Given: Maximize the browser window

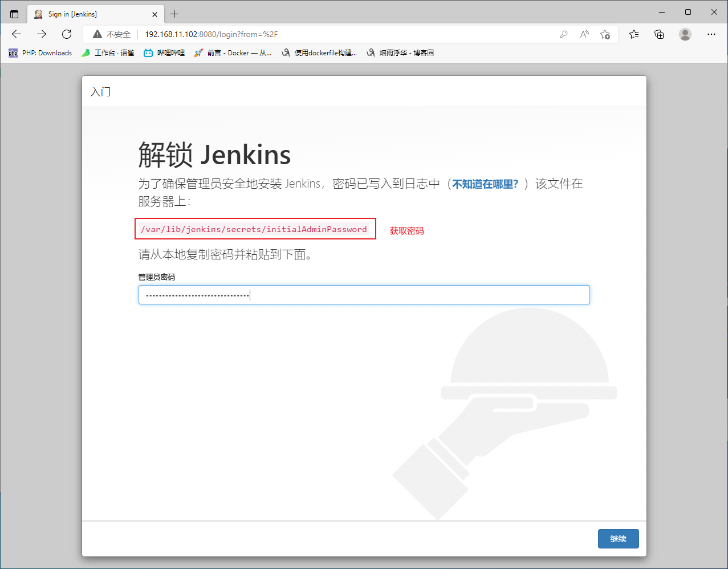Looking at the screenshot, I should tap(688, 12).
